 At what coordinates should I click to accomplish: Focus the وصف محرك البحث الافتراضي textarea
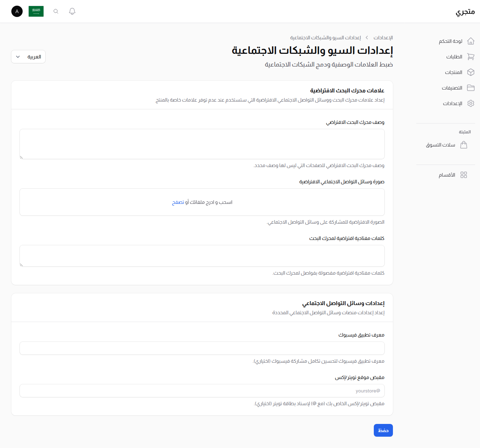pyautogui.click(x=202, y=144)
